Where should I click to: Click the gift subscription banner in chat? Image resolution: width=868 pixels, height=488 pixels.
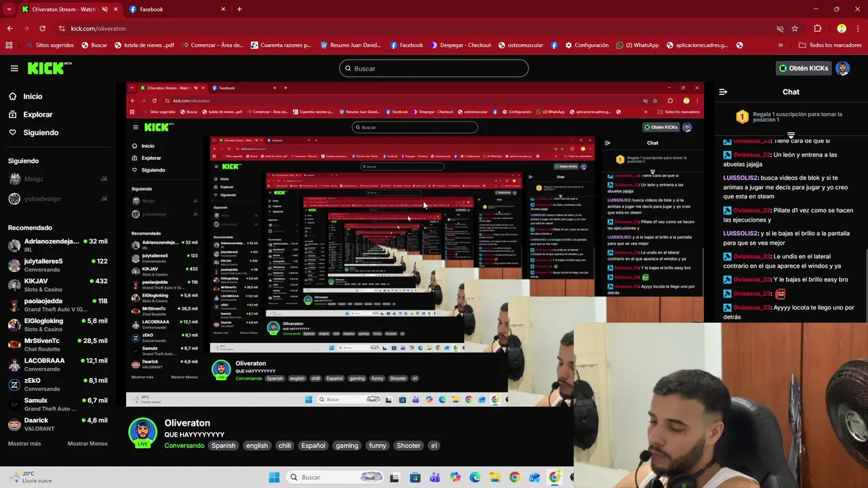click(791, 118)
